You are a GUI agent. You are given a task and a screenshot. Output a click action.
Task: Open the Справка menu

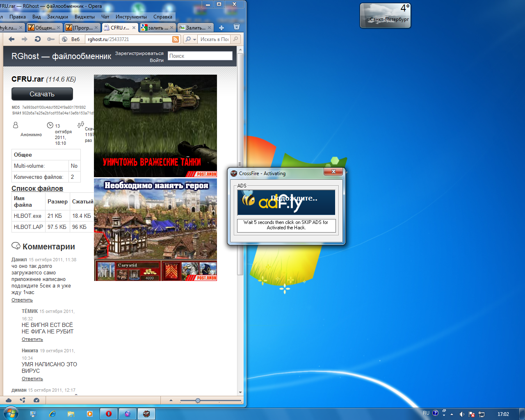(163, 17)
